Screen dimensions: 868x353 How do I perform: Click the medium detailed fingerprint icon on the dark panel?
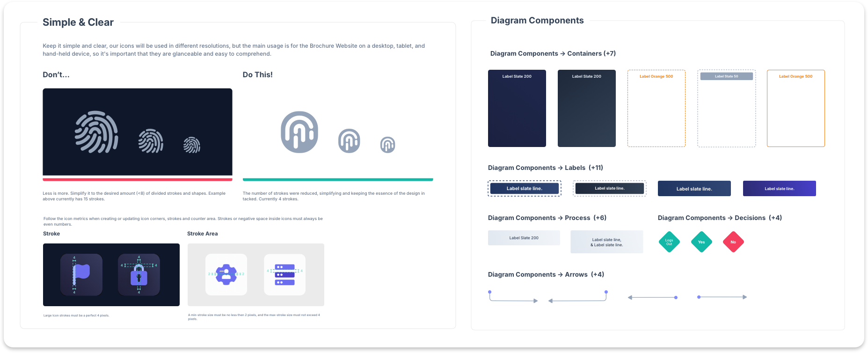click(151, 141)
